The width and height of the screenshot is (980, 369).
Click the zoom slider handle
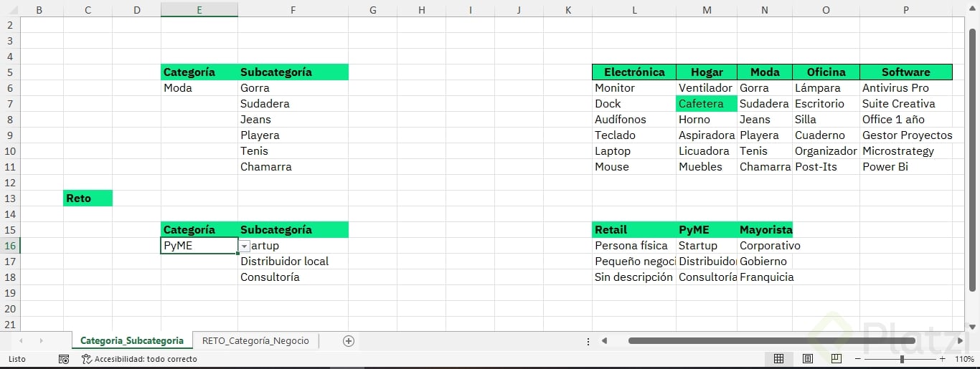click(x=902, y=359)
